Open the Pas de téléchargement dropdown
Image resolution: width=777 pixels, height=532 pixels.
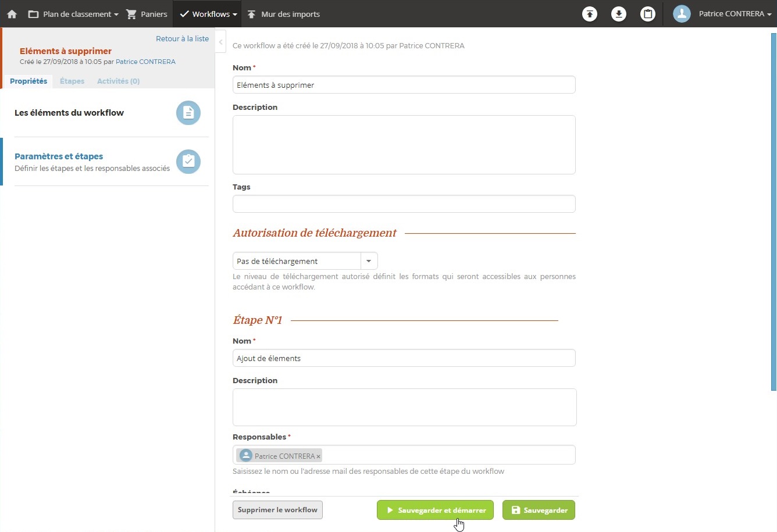pyautogui.click(x=369, y=260)
